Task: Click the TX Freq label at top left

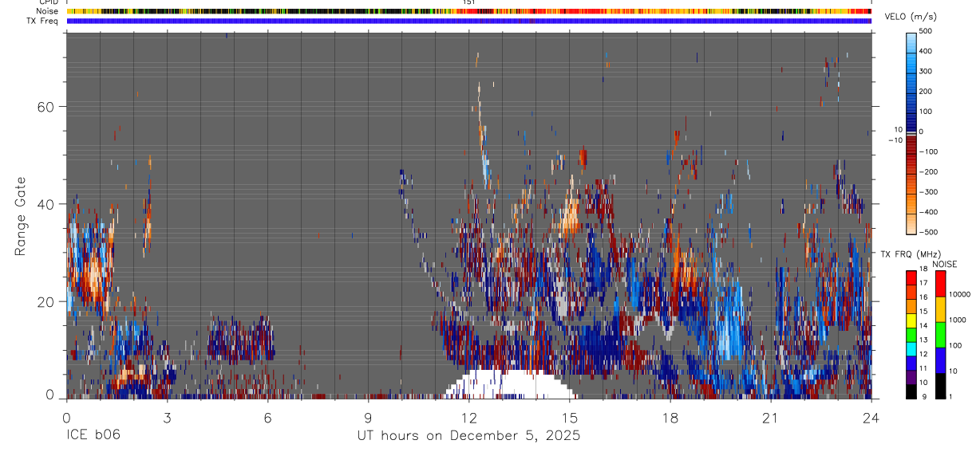Action: (42, 21)
